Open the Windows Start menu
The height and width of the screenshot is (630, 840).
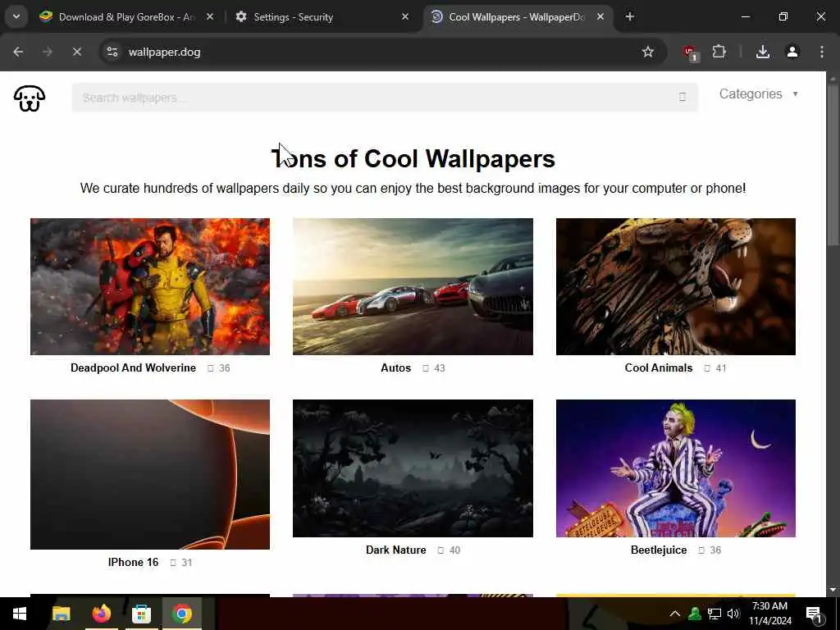click(x=20, y=614)
